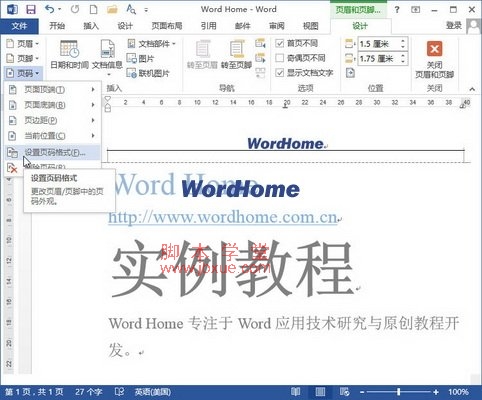Click language indicator 英语(美国)
This screenshot has height=400, width=482.
click(x=152, y=392)
